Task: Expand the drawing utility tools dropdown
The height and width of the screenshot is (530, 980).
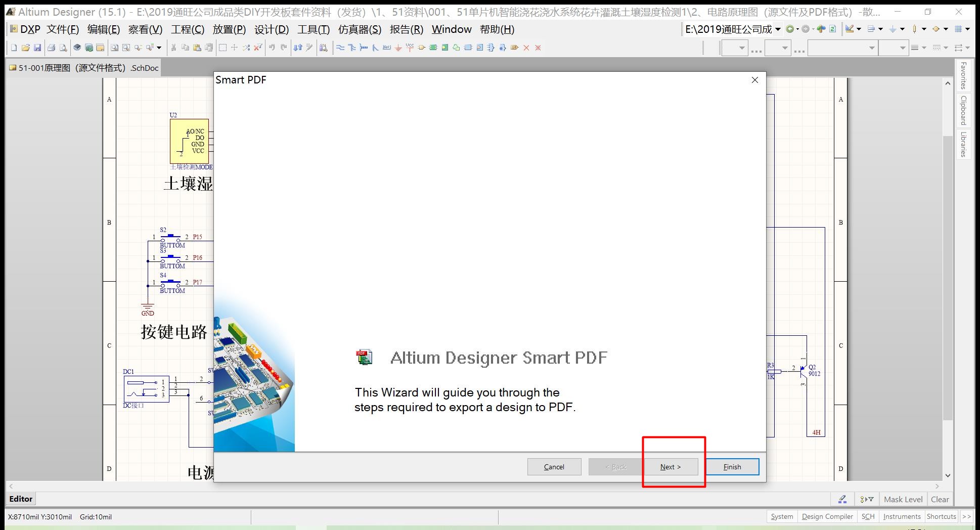Action: tap(859, 29)
